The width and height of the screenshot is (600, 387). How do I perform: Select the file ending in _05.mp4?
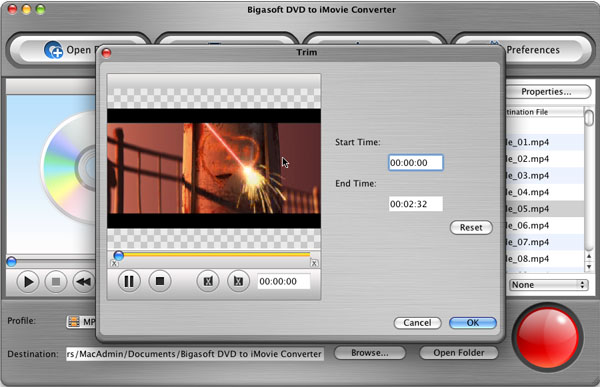pos(545,209)
